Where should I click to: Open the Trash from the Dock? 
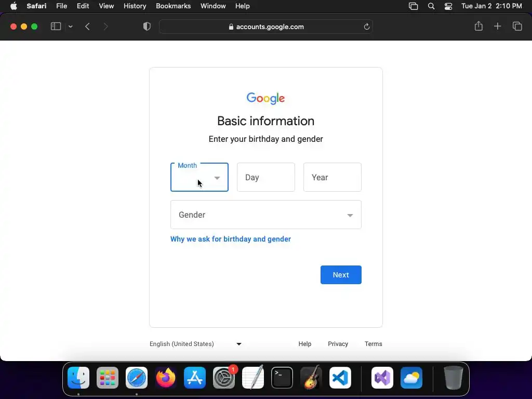pyautogui.click(x=453, y=378)
